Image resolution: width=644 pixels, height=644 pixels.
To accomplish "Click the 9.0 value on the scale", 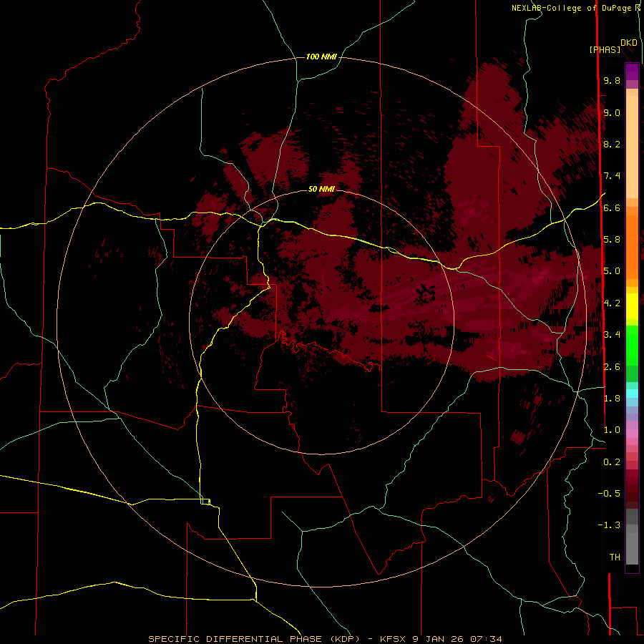I will [612, 112].
